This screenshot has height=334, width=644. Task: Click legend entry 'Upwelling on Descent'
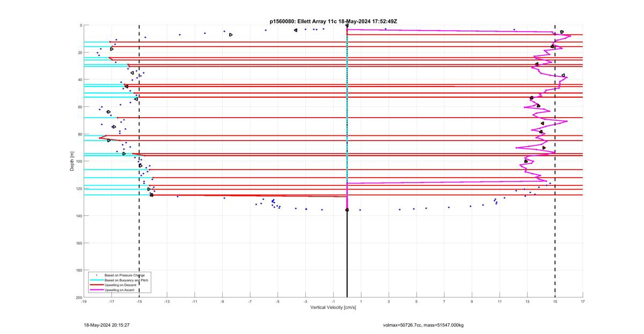(x=121, y=285)
